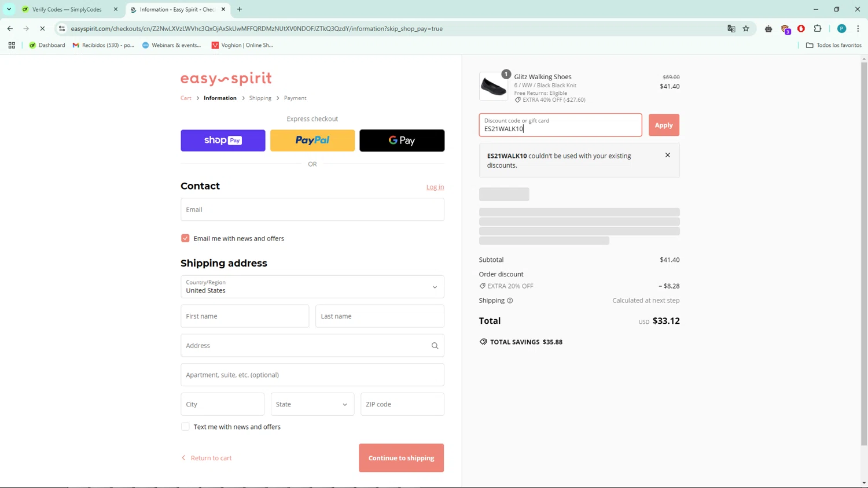Image resolution: width=868 pixels, height=488 pixels.
Task: Pay with Shop Pay express button
Action: pos(223,141)
